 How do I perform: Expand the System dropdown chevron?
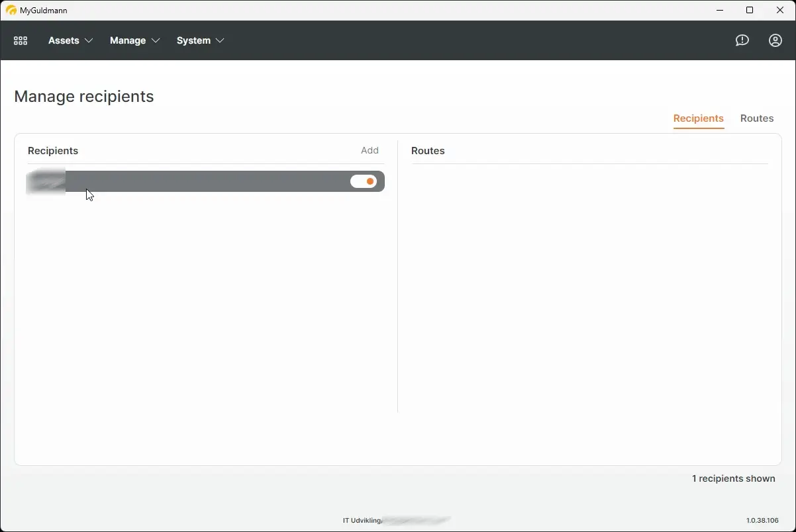221,40
